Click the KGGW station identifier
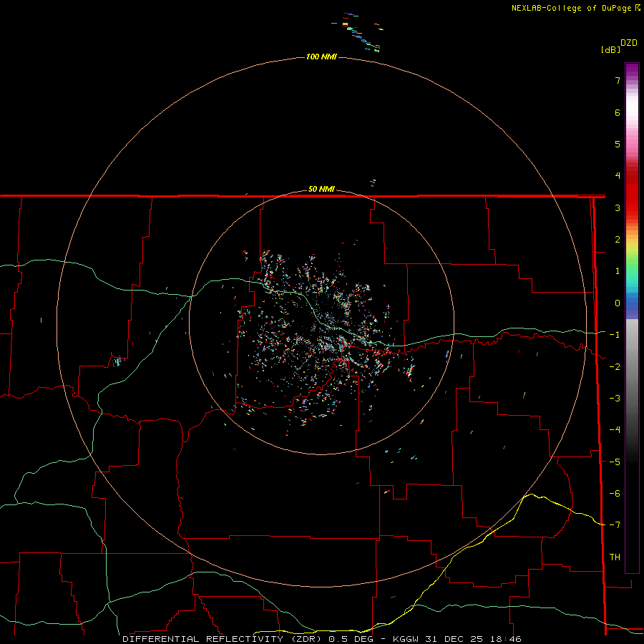The image size is (644, 644). (x=406, y=639)
